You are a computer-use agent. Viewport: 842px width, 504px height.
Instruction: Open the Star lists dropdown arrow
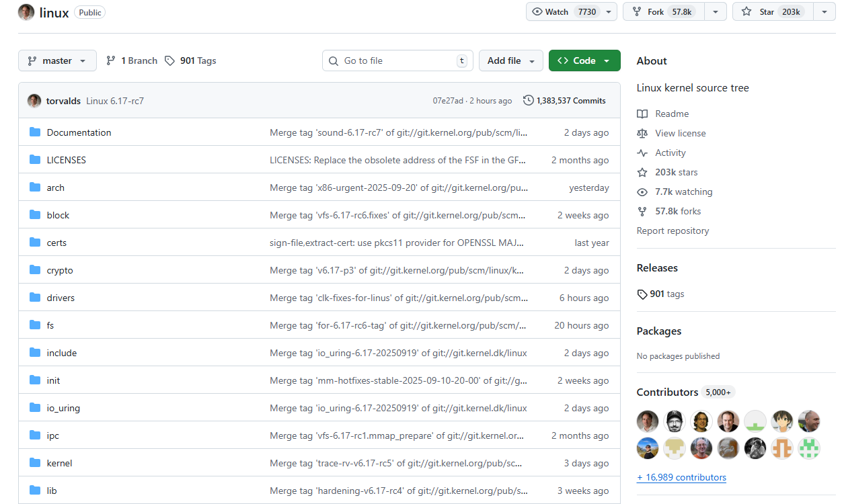(825, 11)
